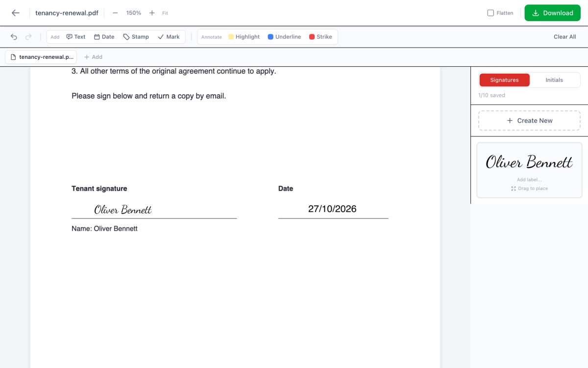Click the green Download button

[552, 13]
